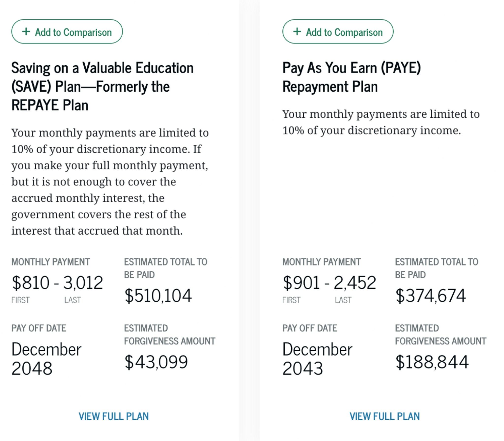Add the PAYE Repayment Plan to comparison

tap(338, 31)
